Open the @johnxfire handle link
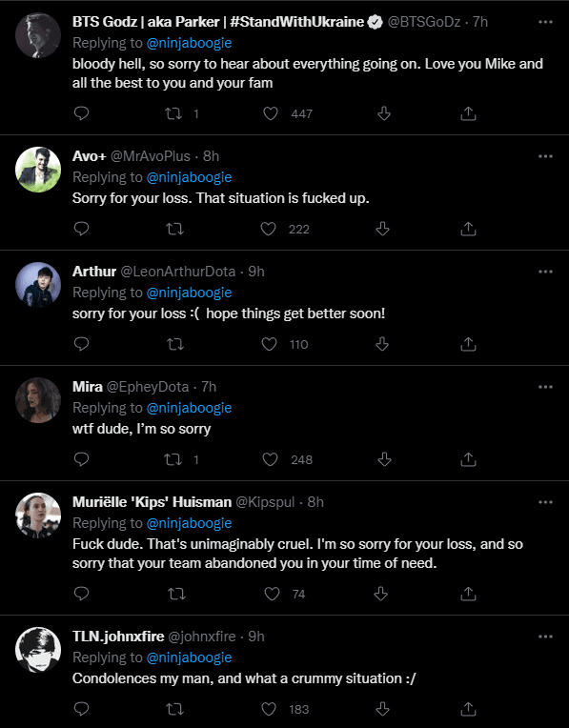Image resolution: width=569 pixels, height=728 pixels. [x=202, y=637]
